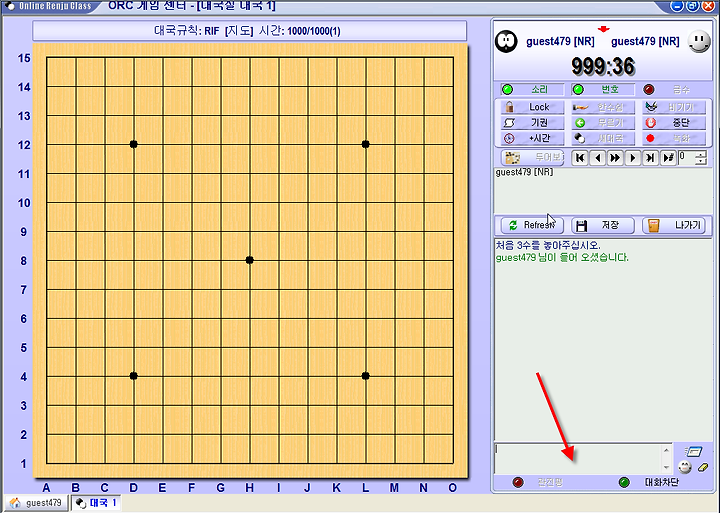Screen dimensions: 720x513
Task: Click the house icon on guest479 tab
Action: click(x=16, y=502)
